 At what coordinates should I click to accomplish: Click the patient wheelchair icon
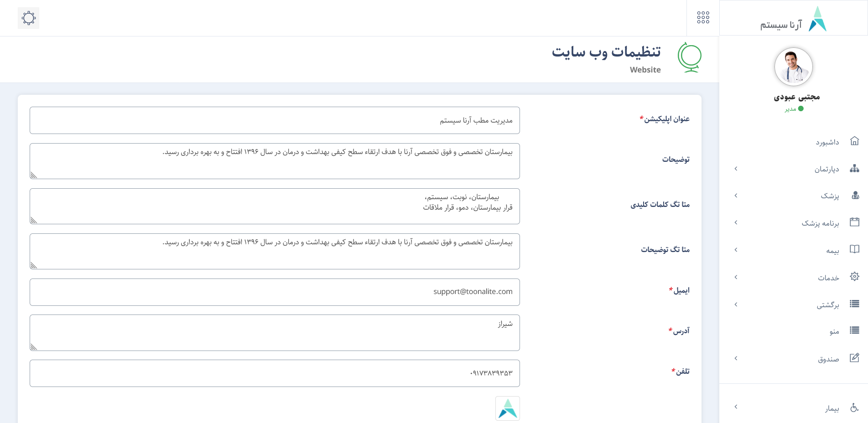[854, 407]
